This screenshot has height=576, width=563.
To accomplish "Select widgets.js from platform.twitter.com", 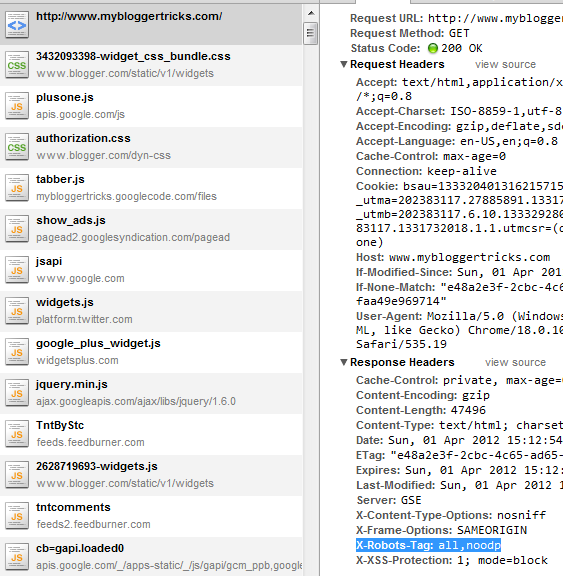I will [151, 312].
